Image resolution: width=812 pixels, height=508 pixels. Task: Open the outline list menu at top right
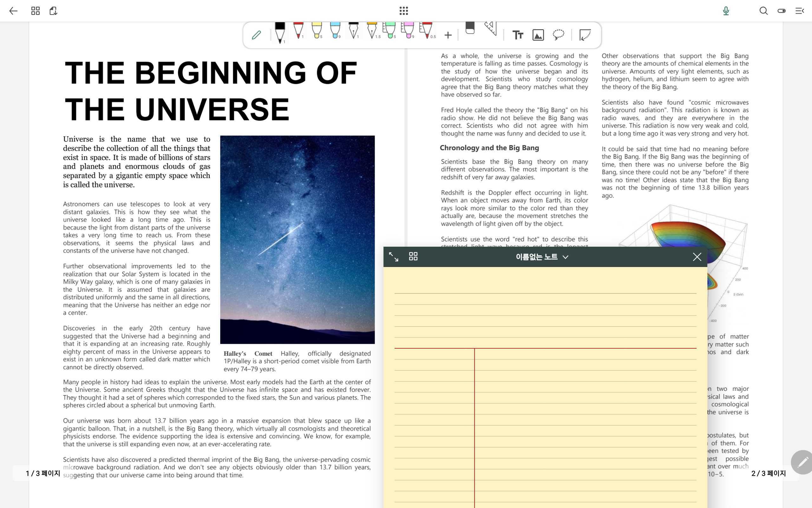click(x=800, y=11)
